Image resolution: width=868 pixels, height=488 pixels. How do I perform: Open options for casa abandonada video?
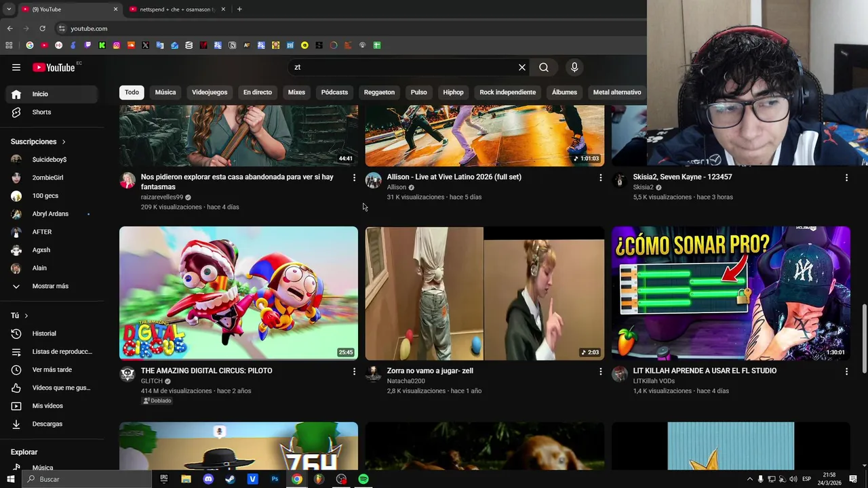[x=354, y=178]
